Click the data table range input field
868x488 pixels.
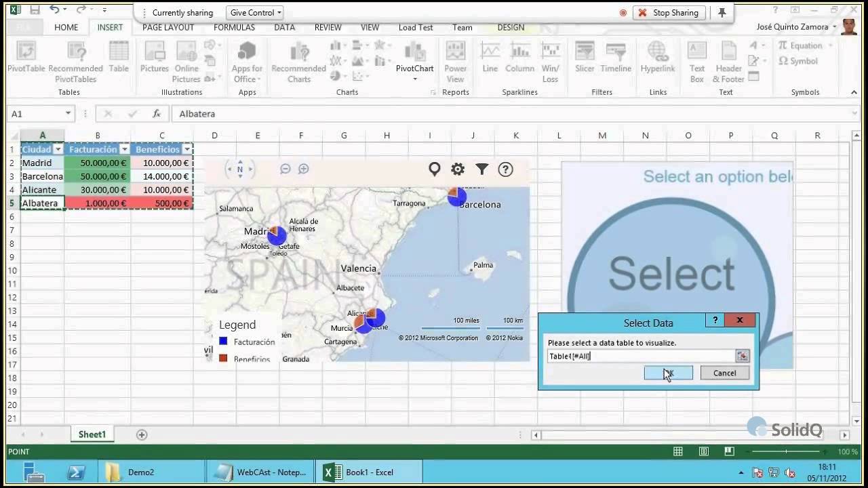(639, 357)
